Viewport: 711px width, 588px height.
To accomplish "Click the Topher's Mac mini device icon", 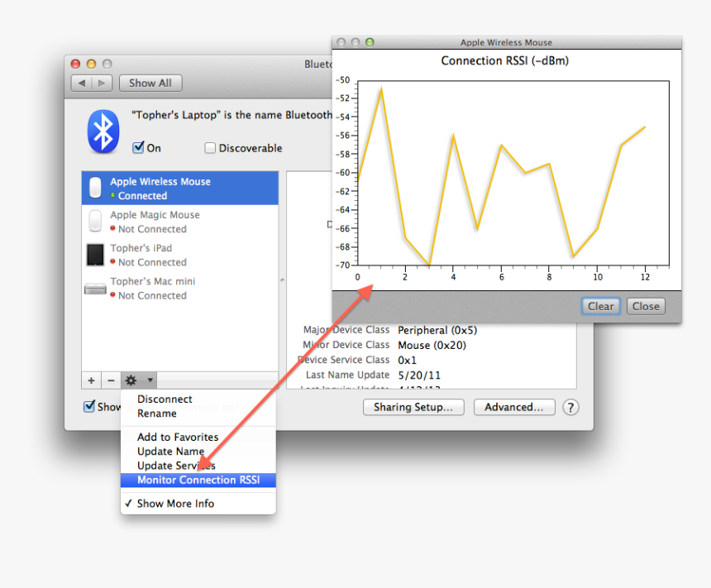I will point(95,289).
